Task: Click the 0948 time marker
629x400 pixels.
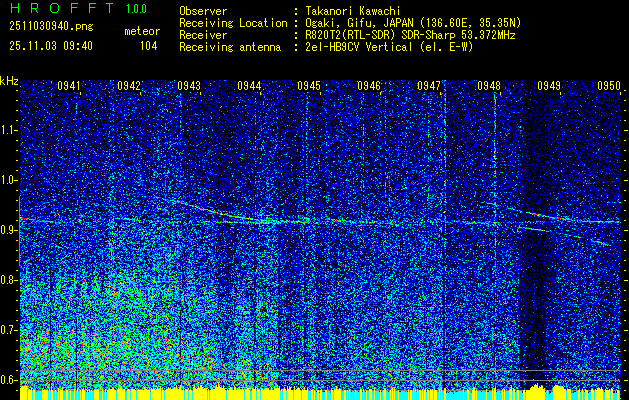Action: click(x=489, y=85)
